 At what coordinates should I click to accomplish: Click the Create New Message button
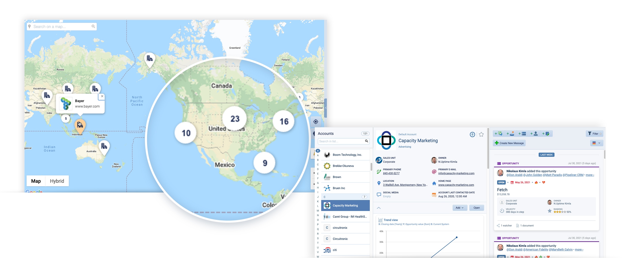pos(509,143)
